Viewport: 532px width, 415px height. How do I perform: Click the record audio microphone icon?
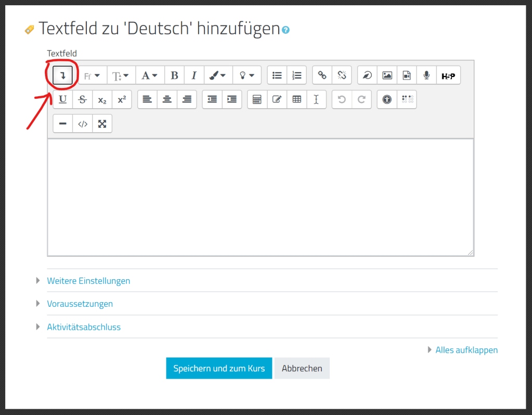[x=426, y=75]
